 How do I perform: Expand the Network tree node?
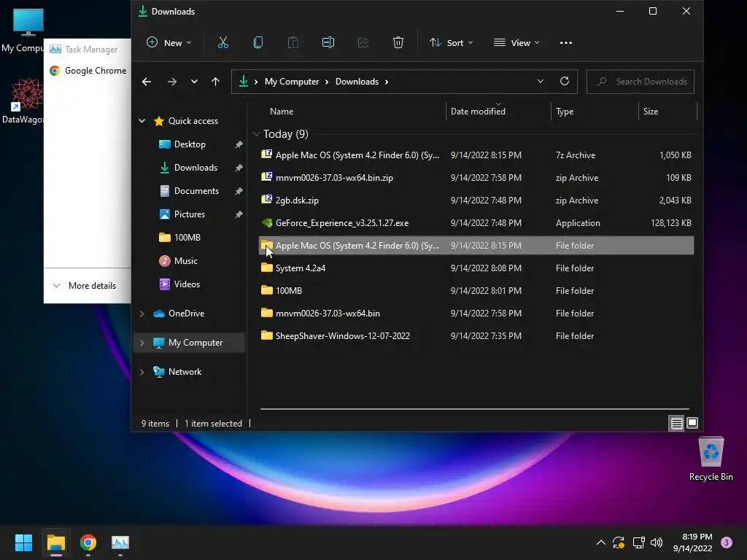point(142,372)
